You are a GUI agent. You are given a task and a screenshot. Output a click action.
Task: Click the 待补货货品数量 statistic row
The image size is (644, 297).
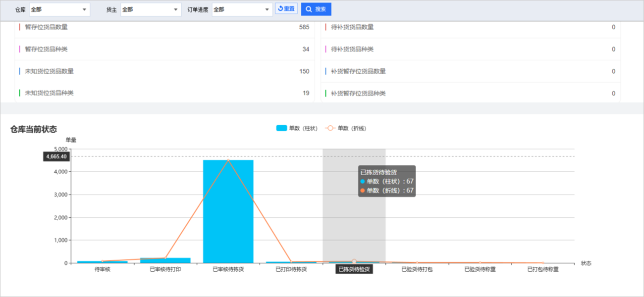click(x=471, y=27)
